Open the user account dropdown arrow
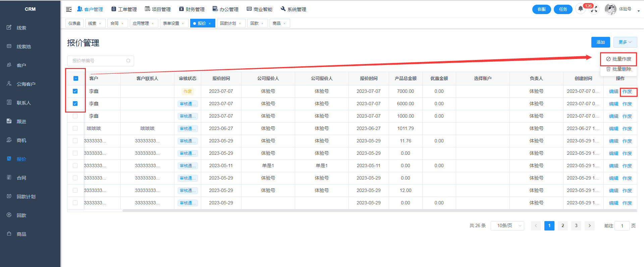 click(638, 11)
